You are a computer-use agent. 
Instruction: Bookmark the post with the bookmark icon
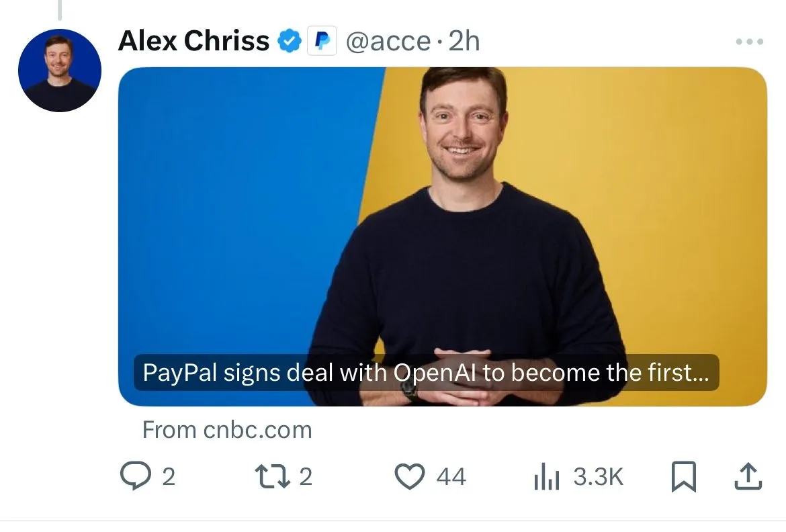(x=684, y=476)
